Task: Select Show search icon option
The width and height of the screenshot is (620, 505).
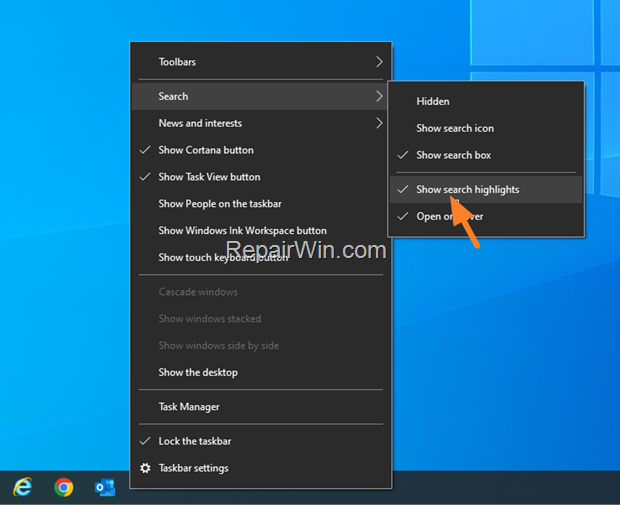Action: point(486,128)
